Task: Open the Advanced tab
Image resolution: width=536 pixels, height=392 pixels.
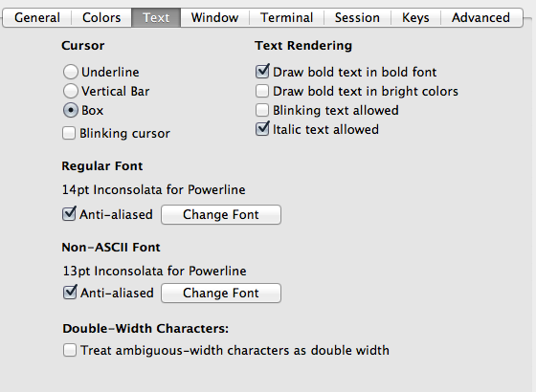Action: [480, 18]
